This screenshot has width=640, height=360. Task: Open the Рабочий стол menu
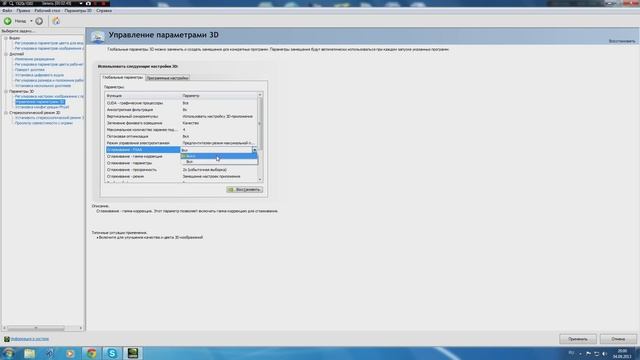pyautogui.click(x=47, y=11)
